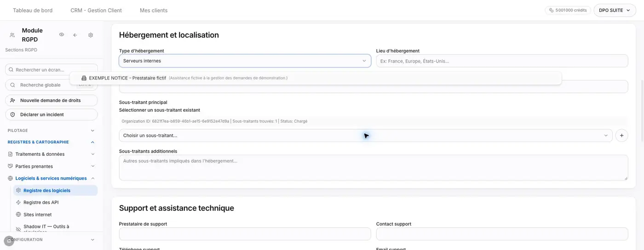Image resolution: width=644 pixels, height=250 pixels.
Task: Click the icon beside Parties prenantes
Action: pos(11,166)
